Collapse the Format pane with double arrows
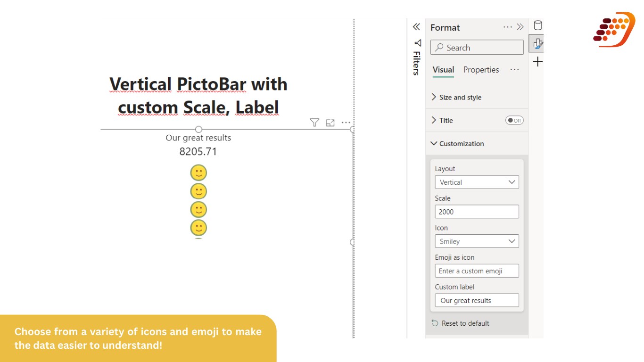 point(520,27)
